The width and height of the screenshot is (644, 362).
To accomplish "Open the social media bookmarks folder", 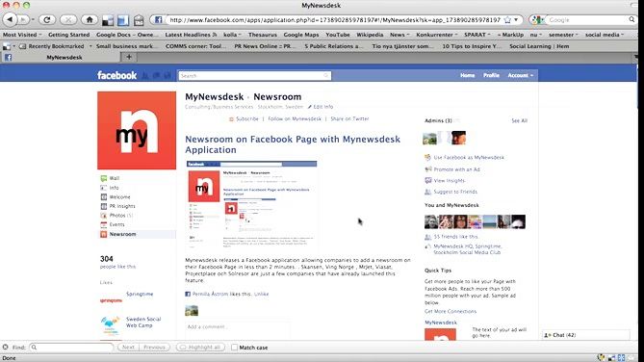I will click(x=605, y=35).
